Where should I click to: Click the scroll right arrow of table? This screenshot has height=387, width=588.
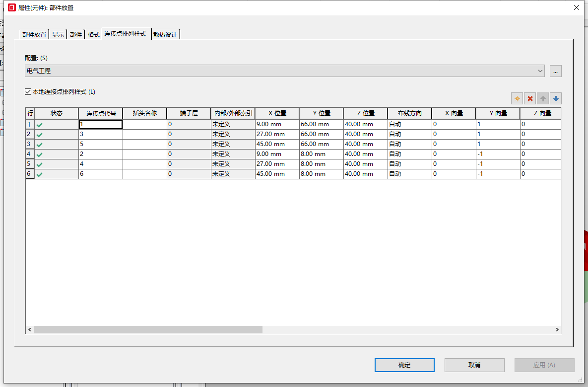pyautogui.click(x=557, y=330)
